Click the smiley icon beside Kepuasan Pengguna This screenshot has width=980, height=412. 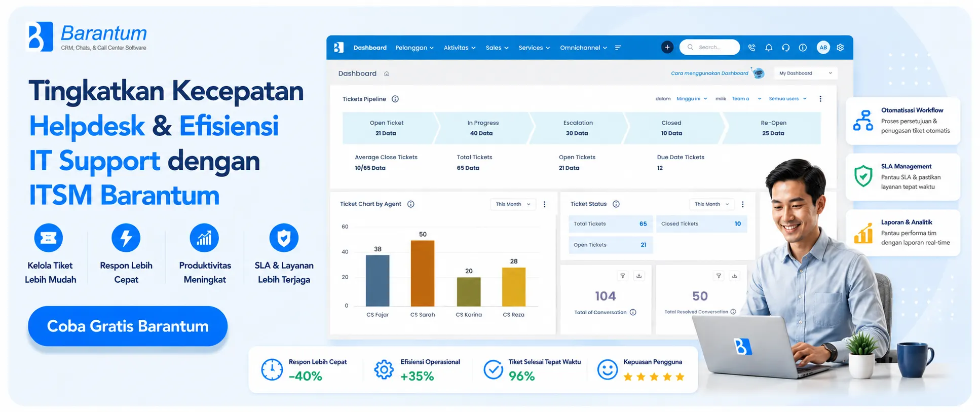point(607,369)
